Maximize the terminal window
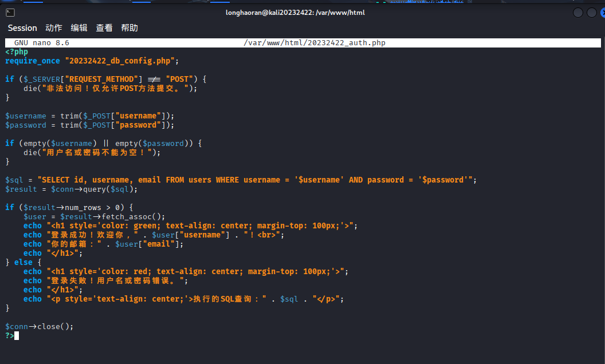The width and height of the screenshot is (605, 364). point(592,13)
